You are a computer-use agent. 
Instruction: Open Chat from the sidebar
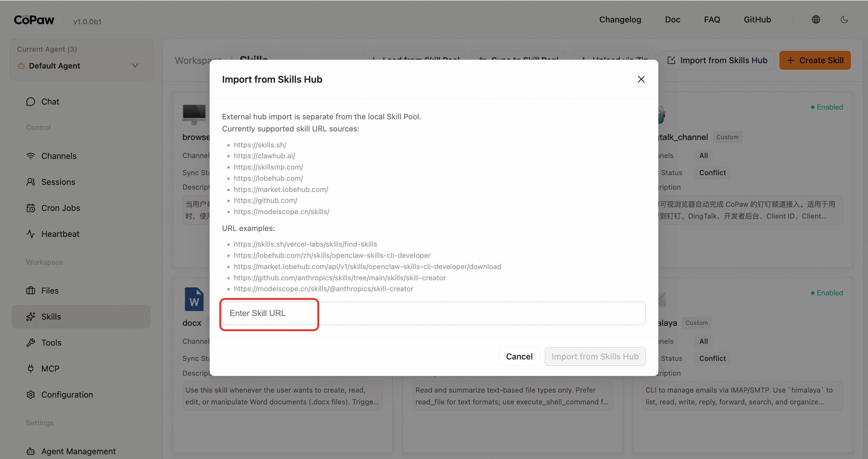[50, 102]
